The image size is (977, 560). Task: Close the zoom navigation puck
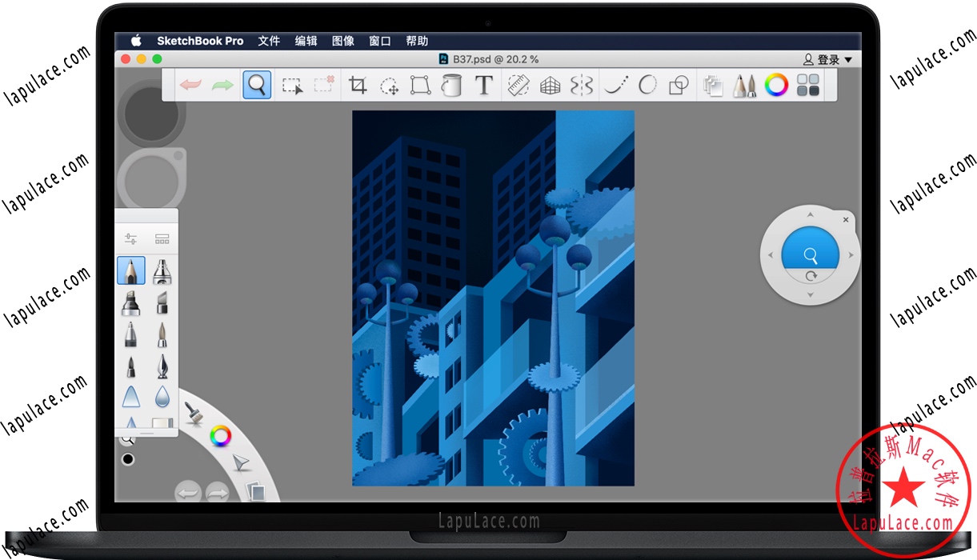pos(846,220)
